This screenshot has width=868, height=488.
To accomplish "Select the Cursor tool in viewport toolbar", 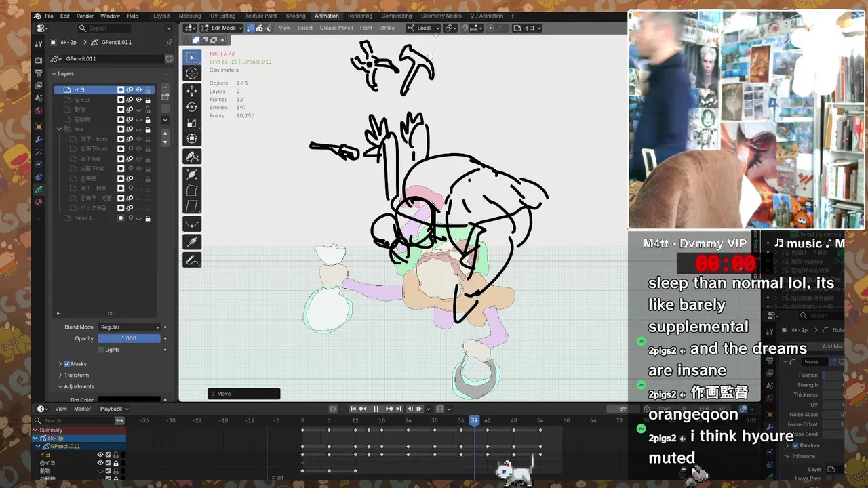I will pyautogui.click(x=192, y=73).
